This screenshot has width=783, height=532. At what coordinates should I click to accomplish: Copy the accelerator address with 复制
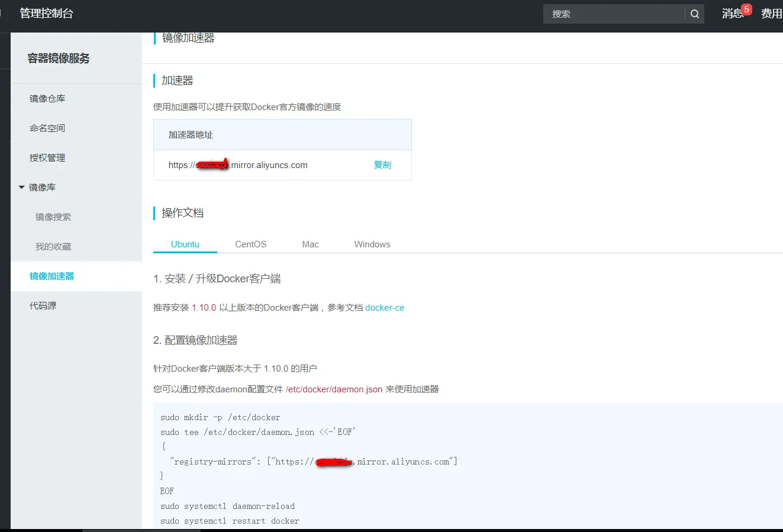coord(382,165)
